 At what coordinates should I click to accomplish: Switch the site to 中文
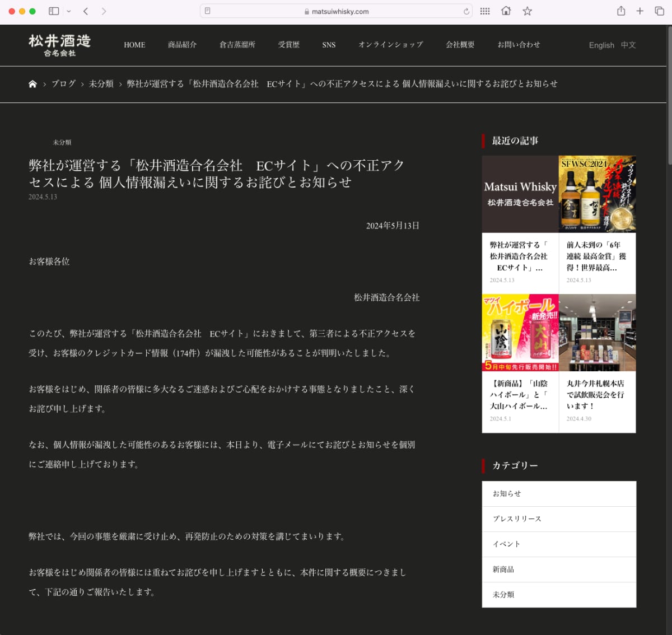point(629,45)
